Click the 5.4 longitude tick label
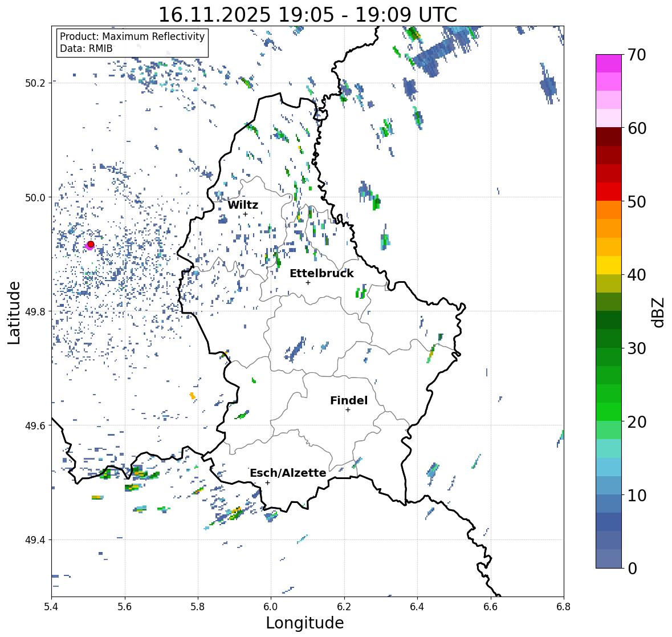This screenshot has width=672, height=637. coord(51,607)
